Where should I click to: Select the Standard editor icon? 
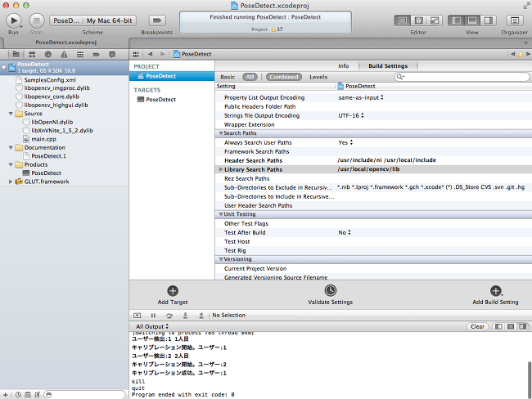coord(403,20)
